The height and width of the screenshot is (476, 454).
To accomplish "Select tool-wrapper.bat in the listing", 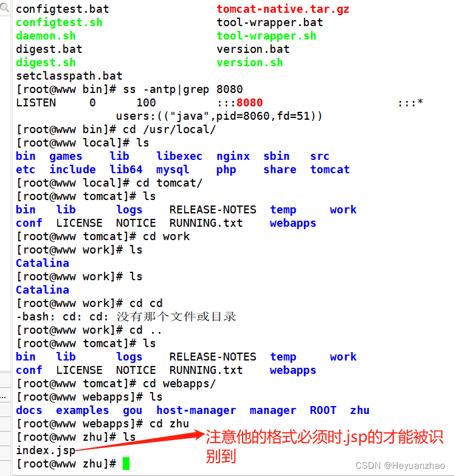I will coord(270,22).
